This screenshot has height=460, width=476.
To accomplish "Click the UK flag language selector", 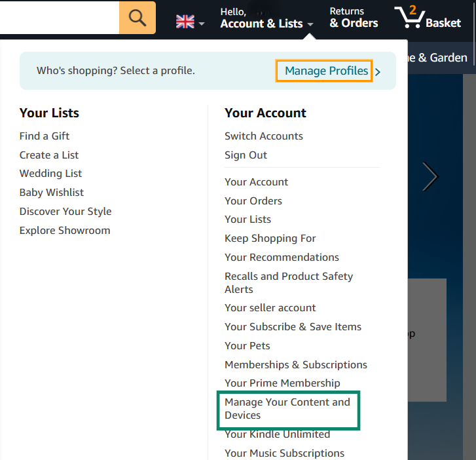I will 190,22.
